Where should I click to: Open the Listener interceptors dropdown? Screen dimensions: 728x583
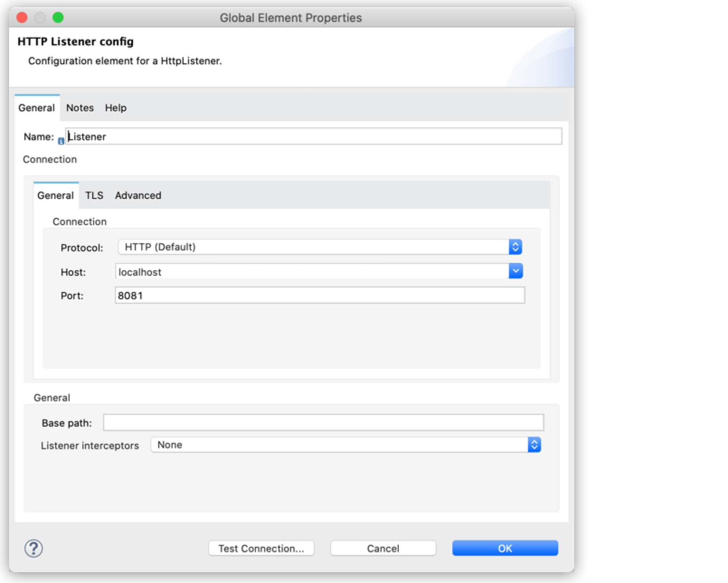tap(534, 445)
